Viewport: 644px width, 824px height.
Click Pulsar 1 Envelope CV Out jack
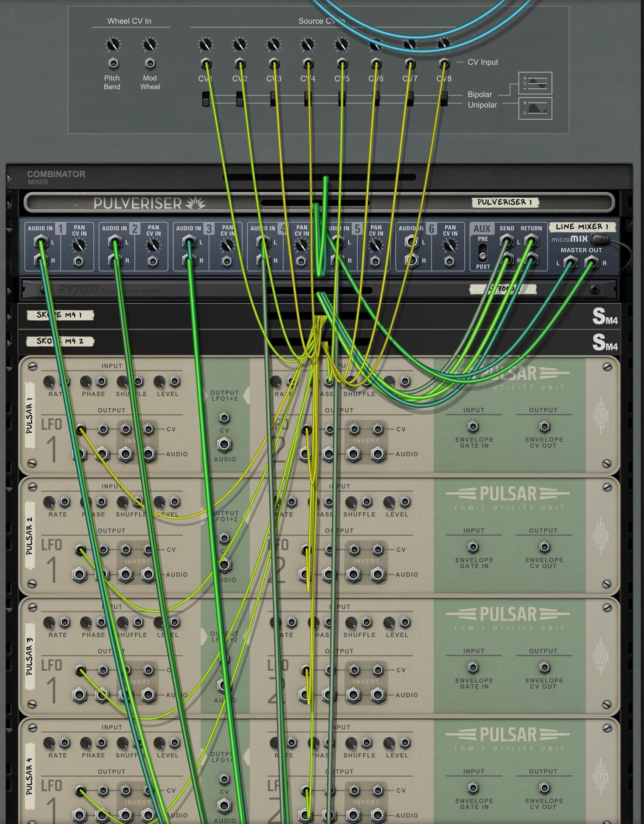click(544, 426)
